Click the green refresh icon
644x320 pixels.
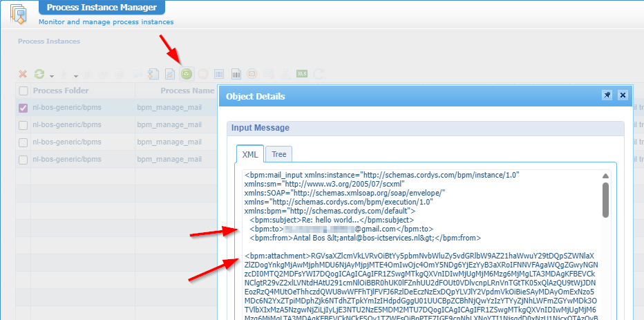39,74
